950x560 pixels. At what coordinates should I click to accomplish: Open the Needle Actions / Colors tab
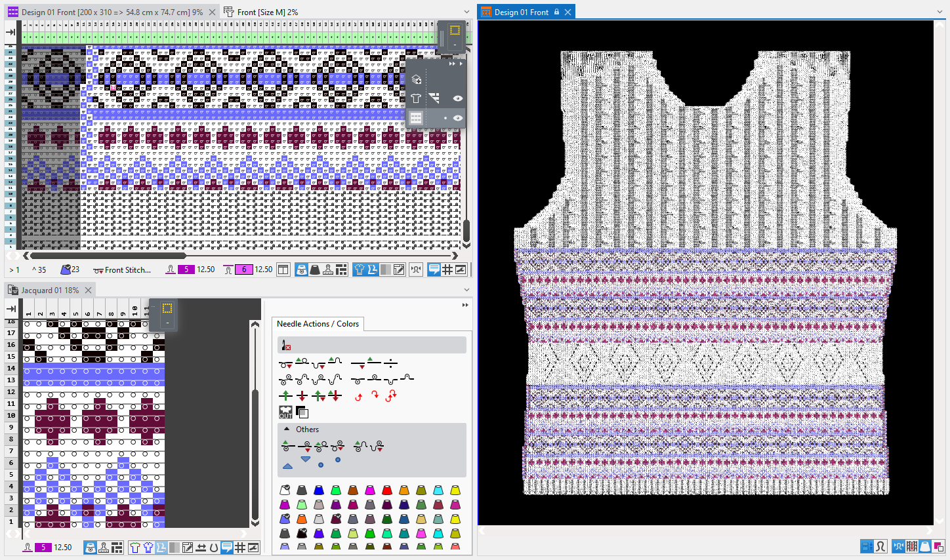point(318,324)
